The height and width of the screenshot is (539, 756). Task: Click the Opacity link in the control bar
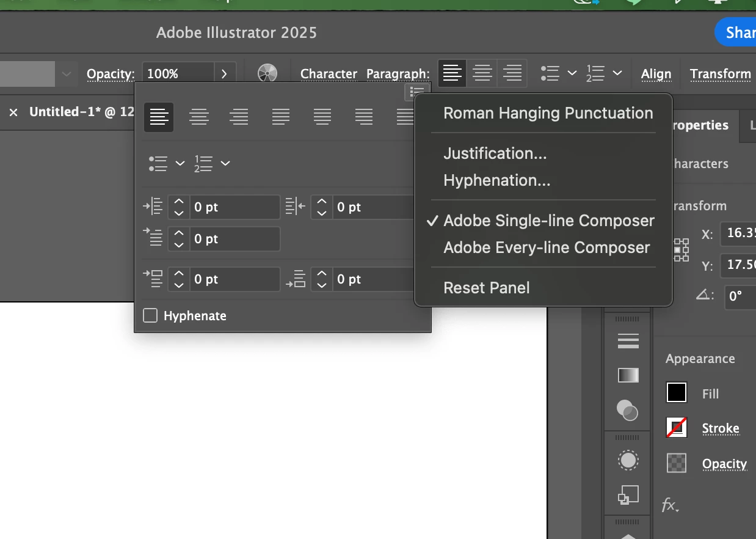coord(111,74)
